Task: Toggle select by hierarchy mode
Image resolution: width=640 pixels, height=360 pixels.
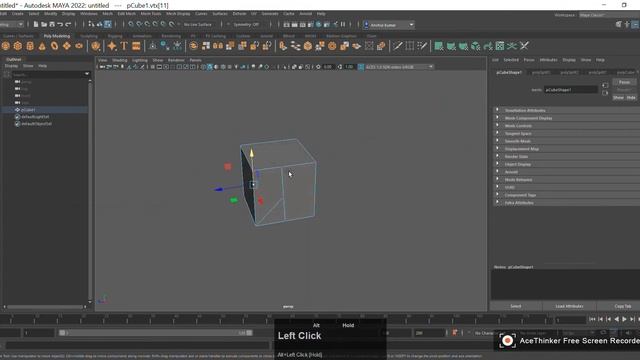Action: tap(91, 24)
